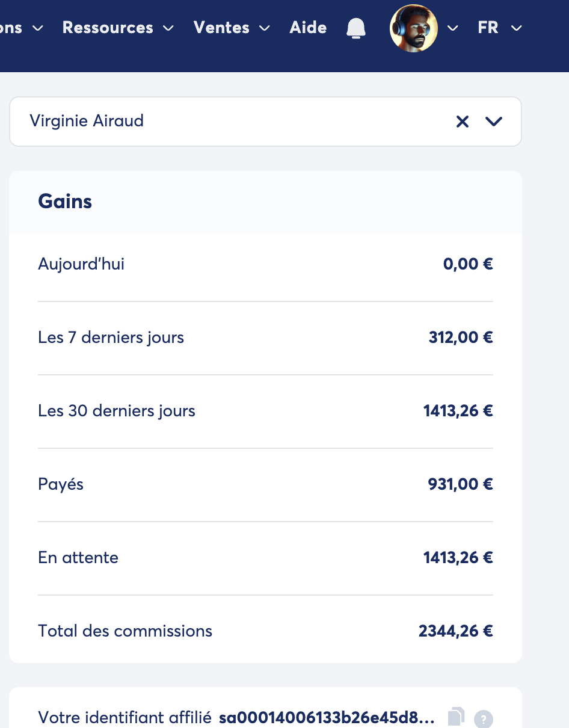Expand the Virginie Airaud dropdown arrow
This screenshot has width=569, height=728.
pyautogui.click(x=494, y=122)
